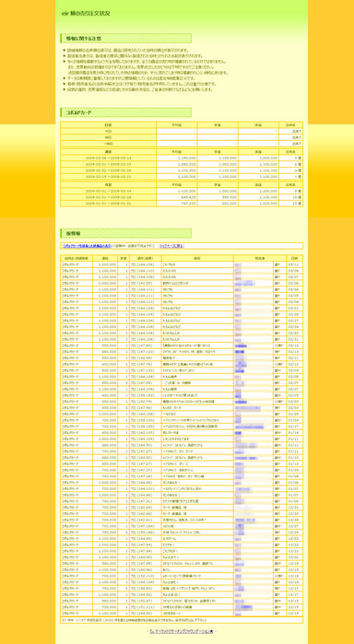Image resolution: width=354 pixels, height=644 pixels.
Task: Select the weekly range 2009-03-08 ~2009-03-14
Action: (x=109, y=158)
